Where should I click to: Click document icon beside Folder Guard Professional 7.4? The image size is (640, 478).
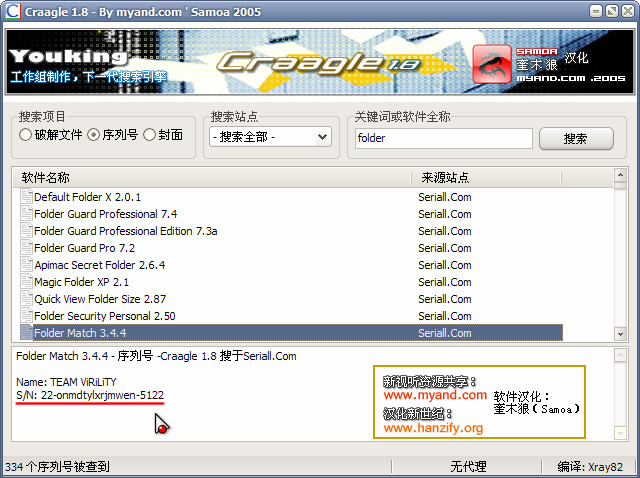(x=27, y=214)
